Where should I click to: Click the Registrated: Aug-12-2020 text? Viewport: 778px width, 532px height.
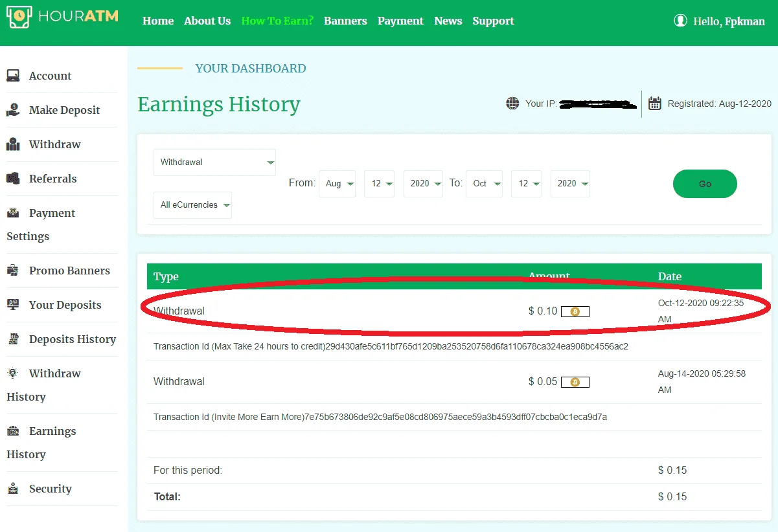tap(720, 104)
